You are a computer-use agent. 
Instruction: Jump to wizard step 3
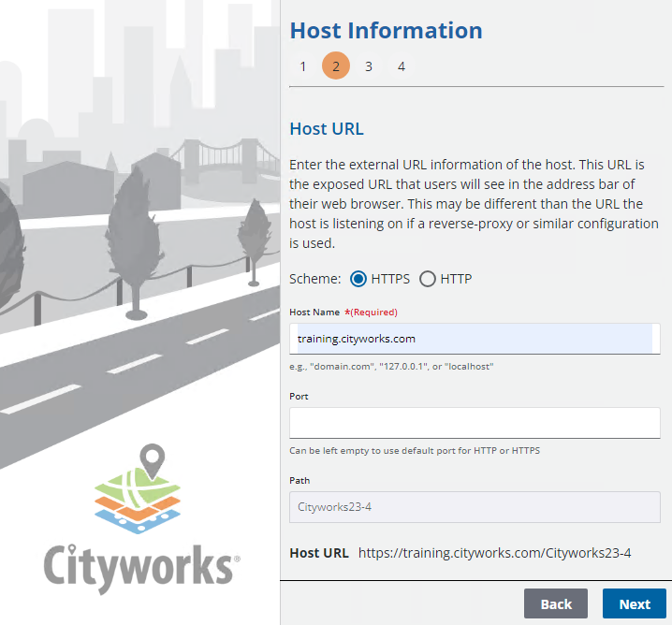pyautogui.click(x=369, y=66)
